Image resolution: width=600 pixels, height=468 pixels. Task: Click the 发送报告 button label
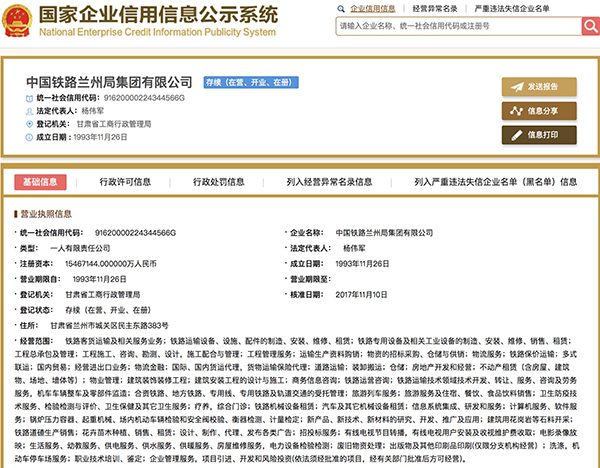[543, 87]
